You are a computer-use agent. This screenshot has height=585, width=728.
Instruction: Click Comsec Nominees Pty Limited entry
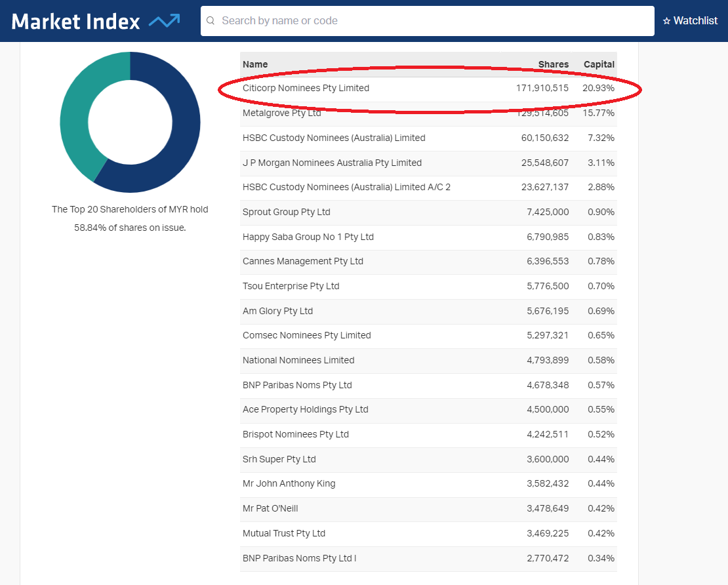click(x=306, y=335)
